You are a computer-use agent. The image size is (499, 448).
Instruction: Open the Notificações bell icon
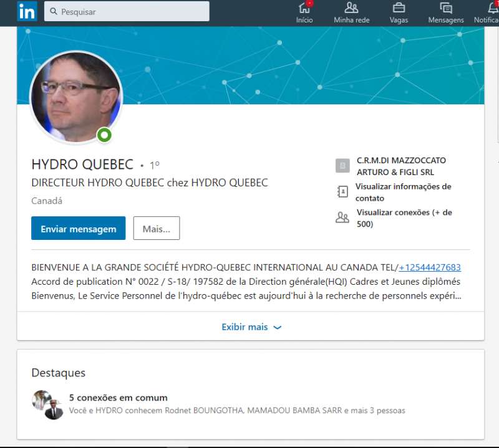pos(492,8)
